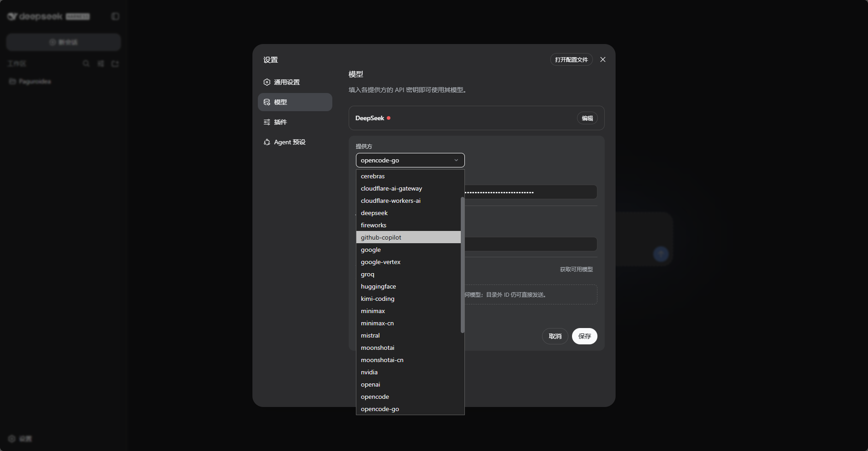Click 编辑 on the DeepSeek row
868x451 pixels.
(x=587, y=118)
